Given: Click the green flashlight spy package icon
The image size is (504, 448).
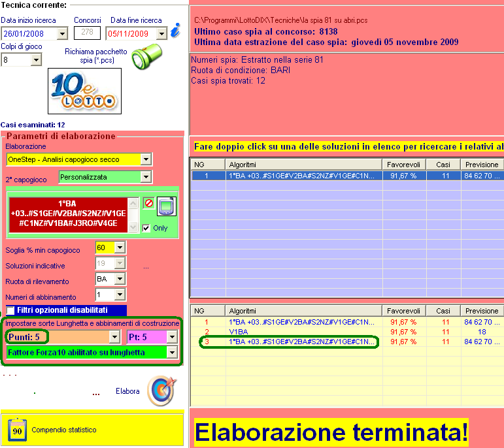Looking at the screenshot, I should [147, 56].
